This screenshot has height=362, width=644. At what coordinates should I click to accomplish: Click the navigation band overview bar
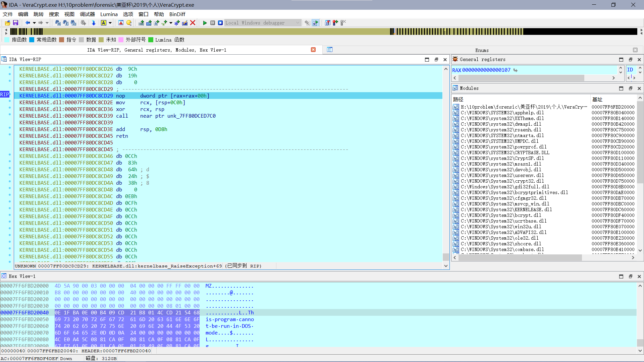pyautogui.click(x=324, y=32)
